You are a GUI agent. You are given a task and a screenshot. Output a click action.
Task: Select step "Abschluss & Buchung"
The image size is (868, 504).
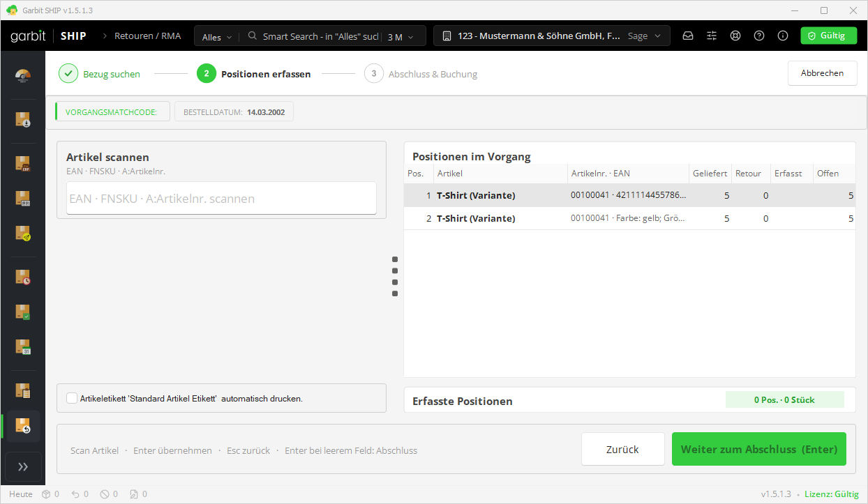[x=421, y=73]
